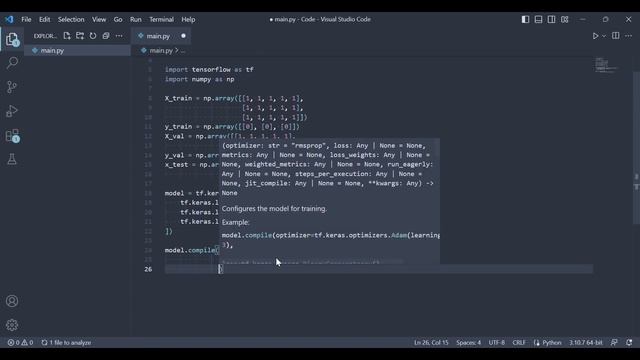Open Run and Debug view
Viewport: 640px width, 360px height.
tap(12, 111)
